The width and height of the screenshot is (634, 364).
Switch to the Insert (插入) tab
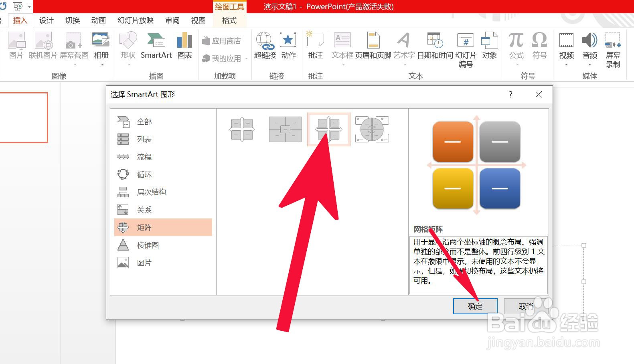20,20
